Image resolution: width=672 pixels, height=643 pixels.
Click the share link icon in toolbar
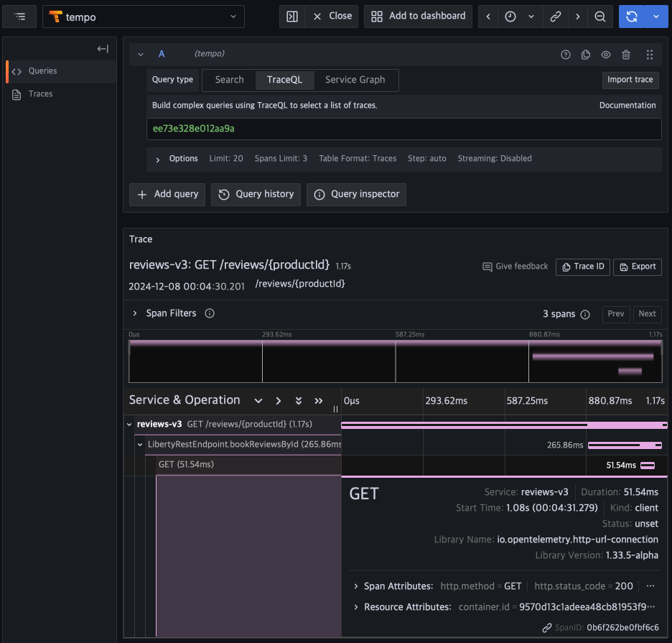click(557, 17)
